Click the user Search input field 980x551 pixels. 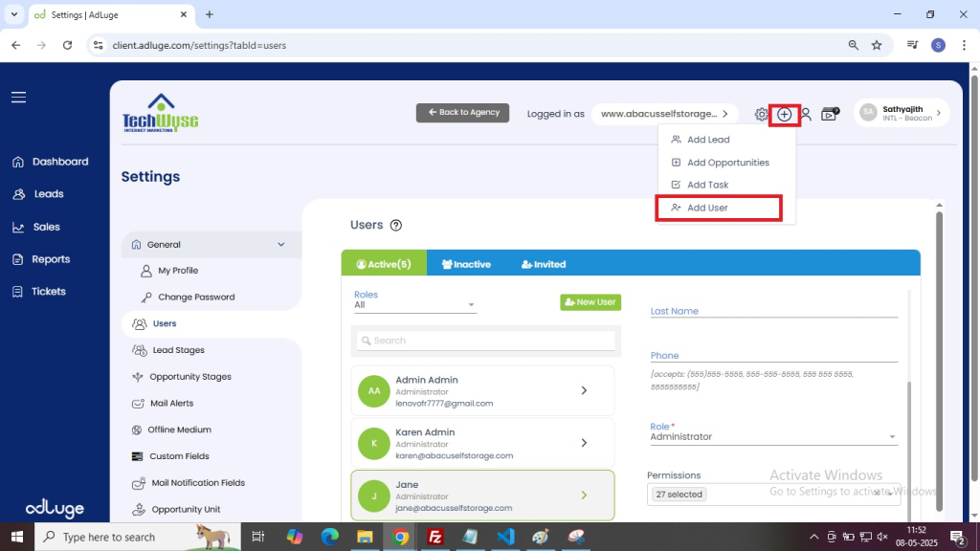487,341
